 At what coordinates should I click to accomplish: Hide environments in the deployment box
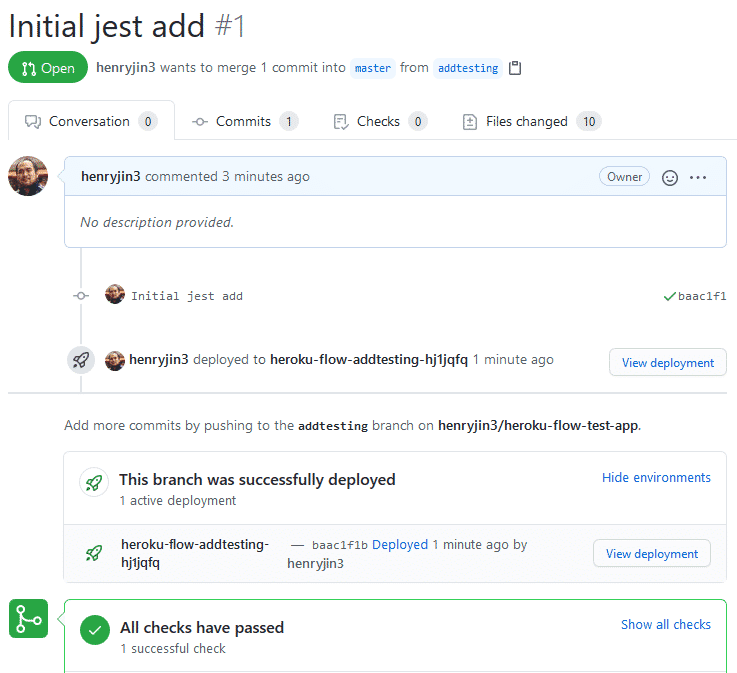pos(656,478)
